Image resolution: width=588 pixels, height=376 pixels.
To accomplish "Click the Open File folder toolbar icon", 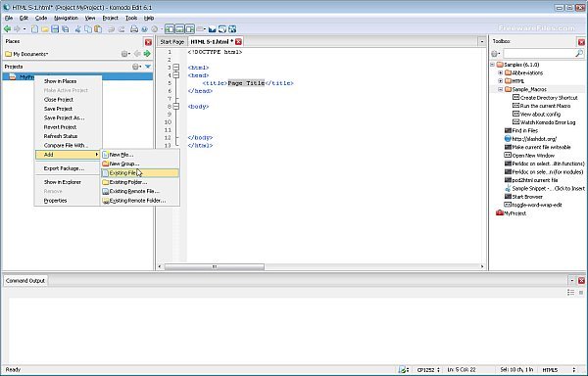I will click(x=45, y=28).
